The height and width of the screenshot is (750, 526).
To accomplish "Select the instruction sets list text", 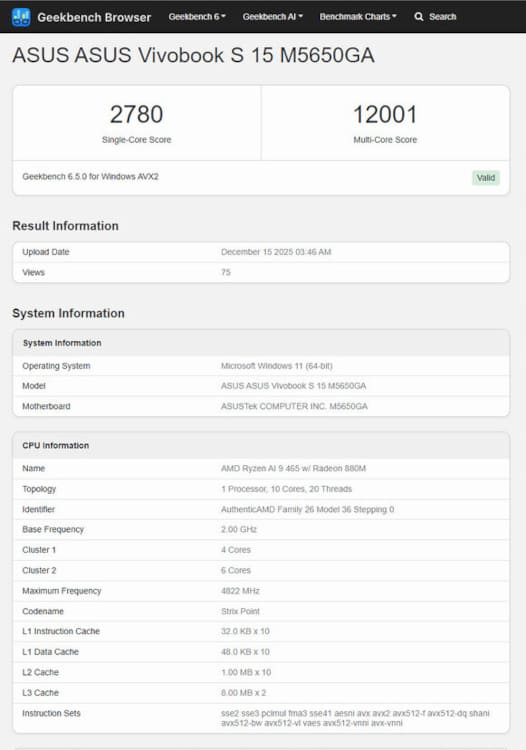I will click(355, 718).
